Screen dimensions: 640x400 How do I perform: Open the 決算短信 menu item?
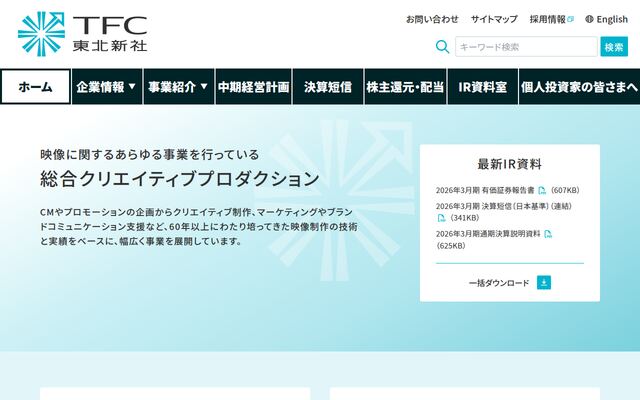point(328,87)
